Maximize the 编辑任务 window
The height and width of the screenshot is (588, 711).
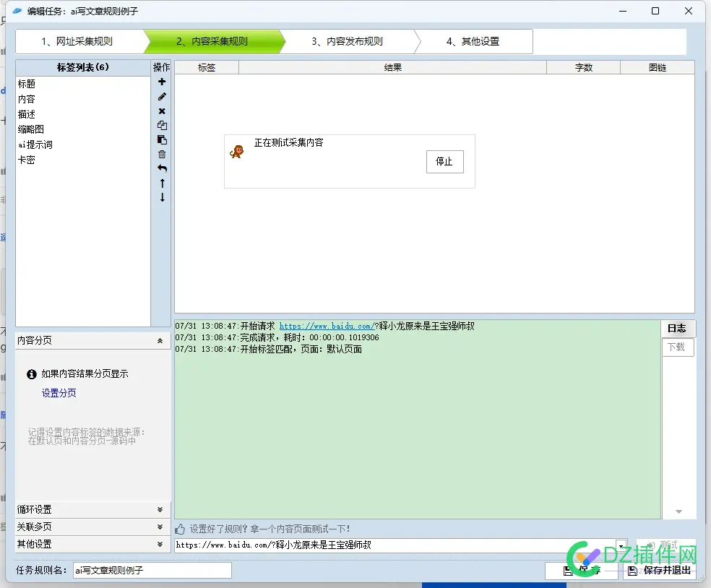click(x=655, y=11)
